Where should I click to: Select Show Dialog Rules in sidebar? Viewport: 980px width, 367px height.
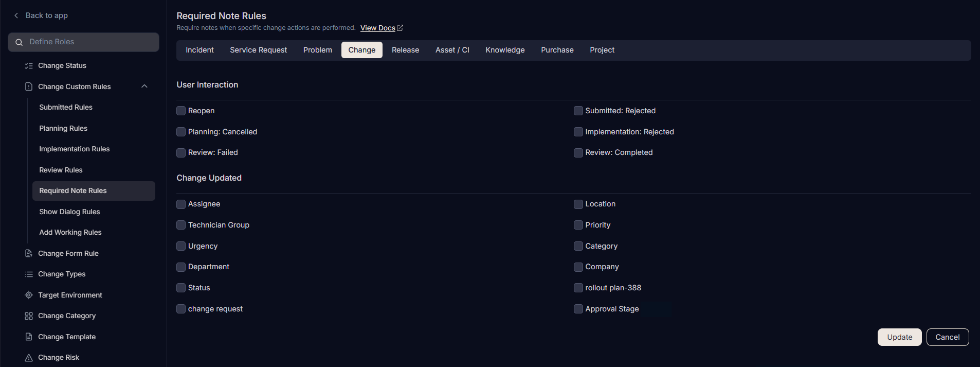[69, 212]
